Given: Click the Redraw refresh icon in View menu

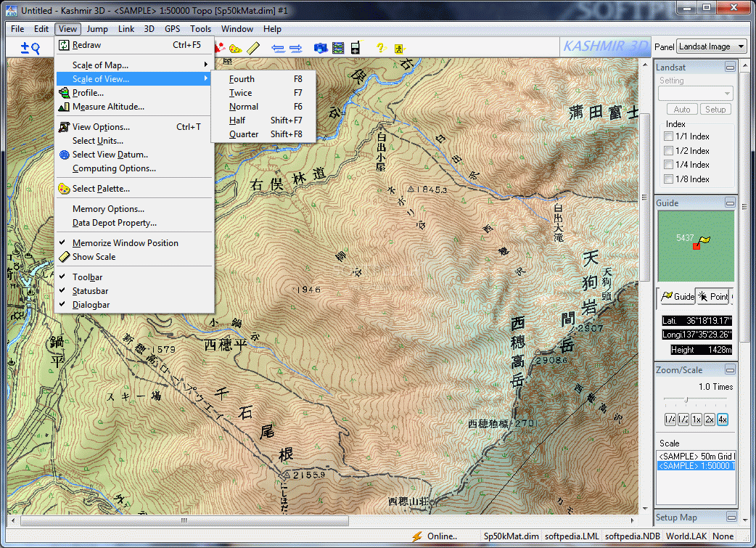Looking at the screenshot, I should click(64, 45).
